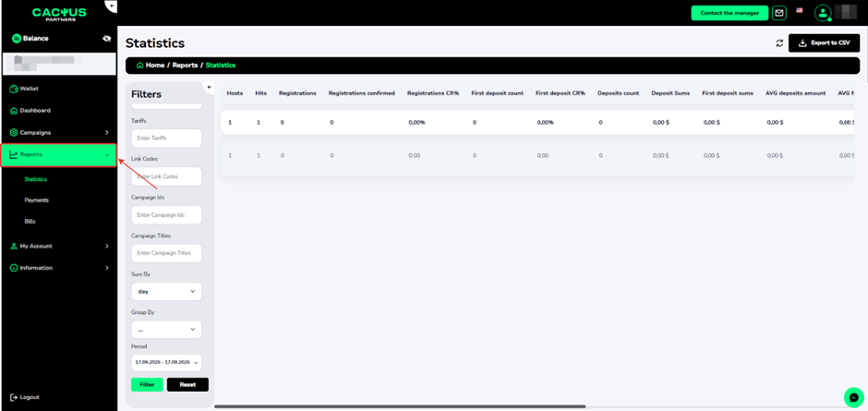Image resolution: width=868 pixels, height=411 pixels.
Task: Open the live chat bubble icon
Action: (853, 397)
